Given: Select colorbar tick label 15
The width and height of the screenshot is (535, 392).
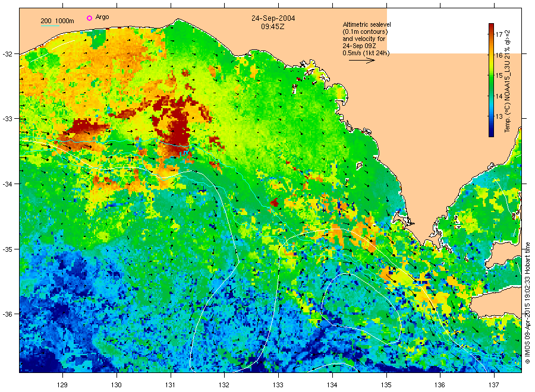Looking at the screenshot, I should [x=499, y=75].
